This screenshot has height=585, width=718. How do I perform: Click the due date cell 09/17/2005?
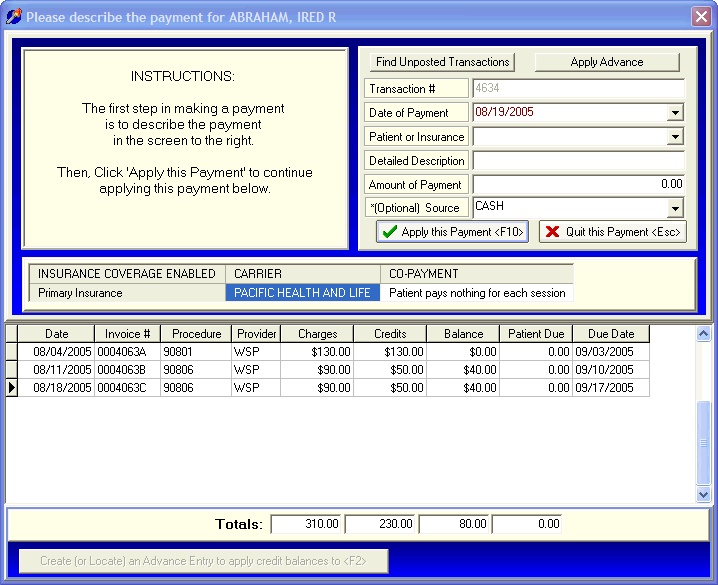click(611, 388)
